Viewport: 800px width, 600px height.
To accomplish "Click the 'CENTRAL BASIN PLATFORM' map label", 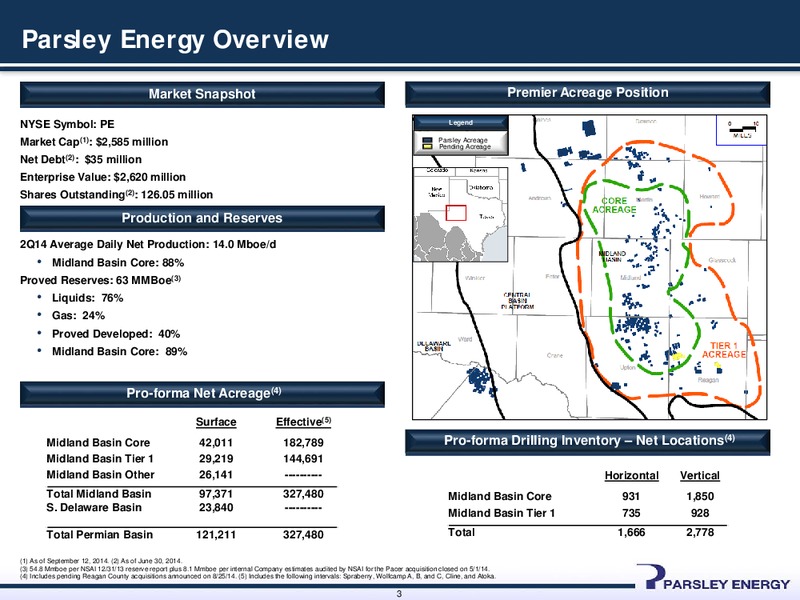I will (x=517, y=301).
